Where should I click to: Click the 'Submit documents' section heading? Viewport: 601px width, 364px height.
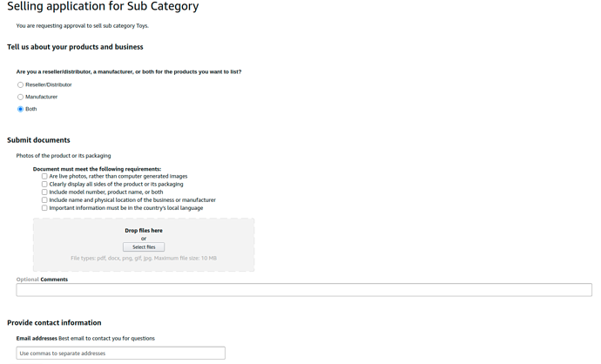click(x=38, y=140)
